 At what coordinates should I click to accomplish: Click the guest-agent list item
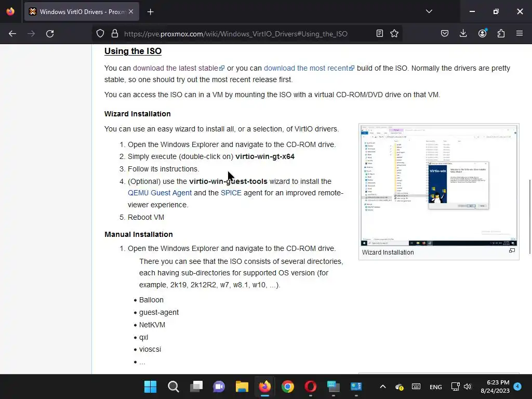click(x=159, y=312)
